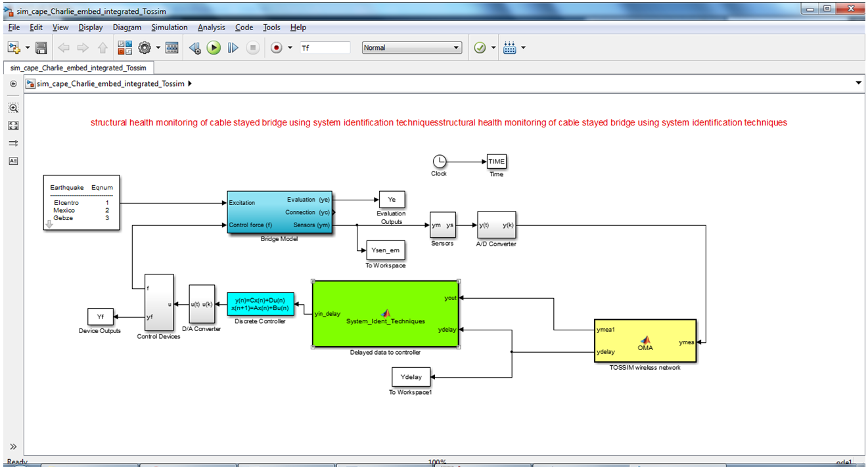The image size is (868, 467).
Task: Click the Sample Time legend palette icon
Action: pos(13,143)
